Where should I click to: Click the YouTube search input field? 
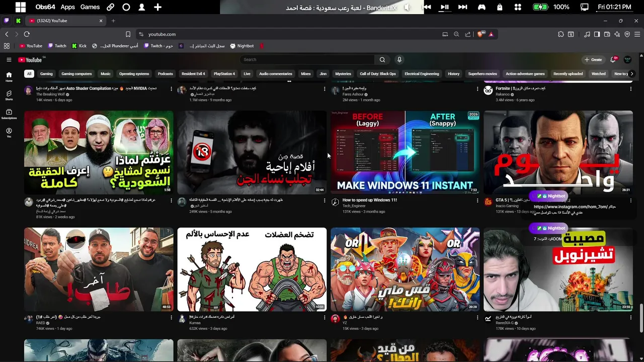307,60
